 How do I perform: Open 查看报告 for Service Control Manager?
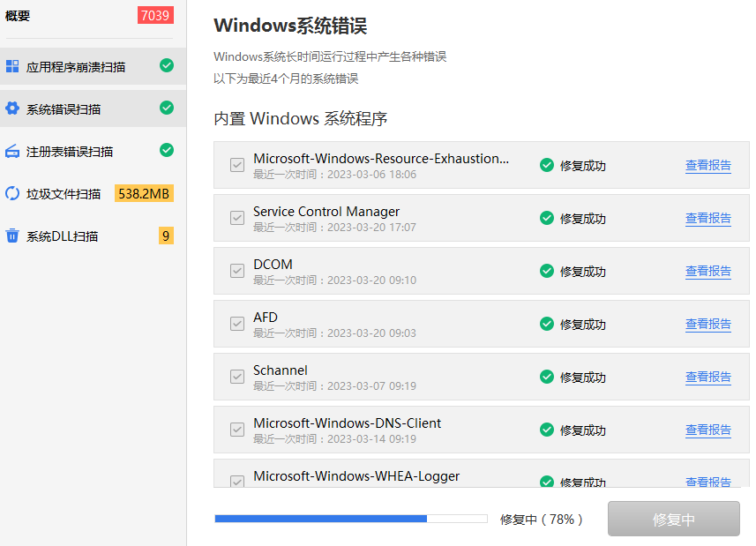pyautogui.click(x=708, y=218)
